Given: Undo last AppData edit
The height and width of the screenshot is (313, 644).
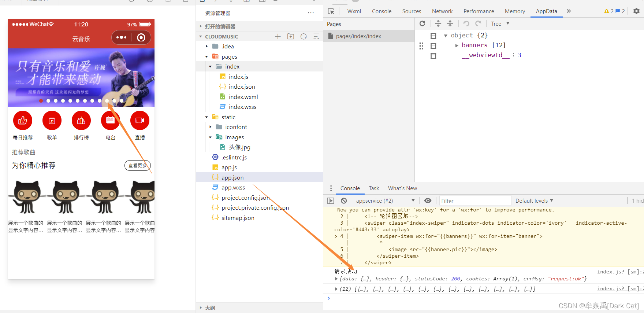Looking at the screenshot, I should tap(466, 23).
